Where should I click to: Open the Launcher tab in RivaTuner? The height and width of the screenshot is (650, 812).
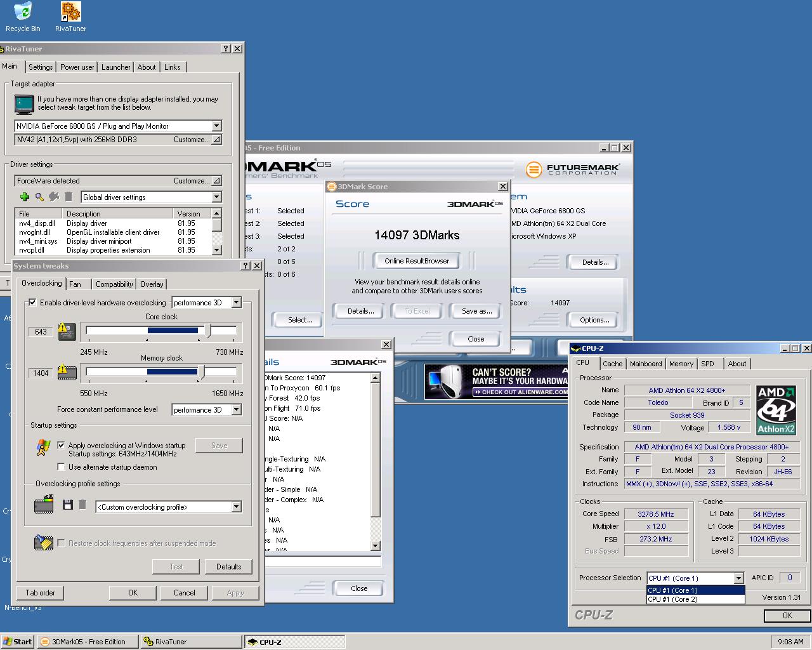click(x=116, y=67)
